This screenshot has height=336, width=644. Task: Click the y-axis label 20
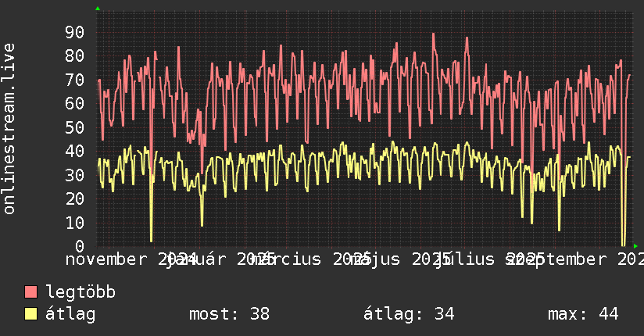(74, 199)
